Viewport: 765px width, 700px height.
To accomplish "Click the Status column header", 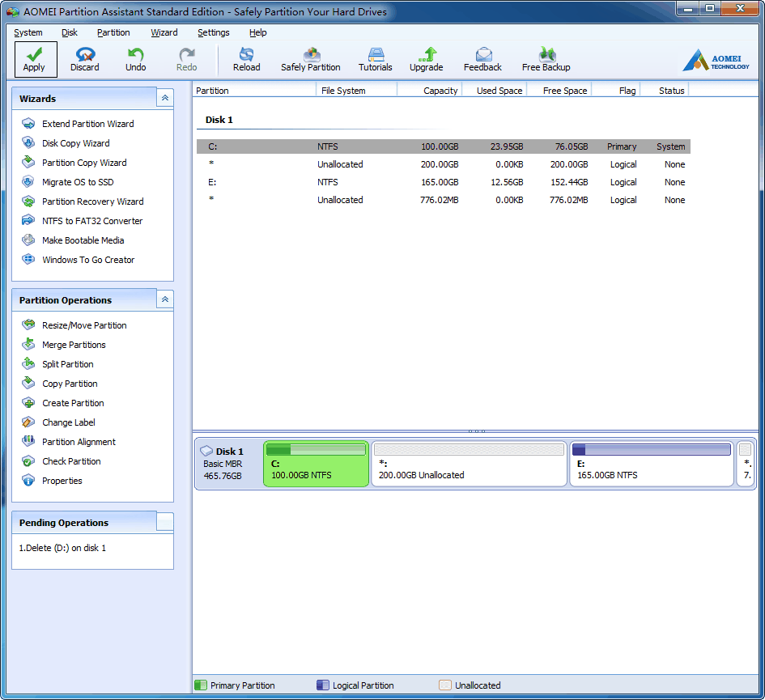I will point(665,91).
